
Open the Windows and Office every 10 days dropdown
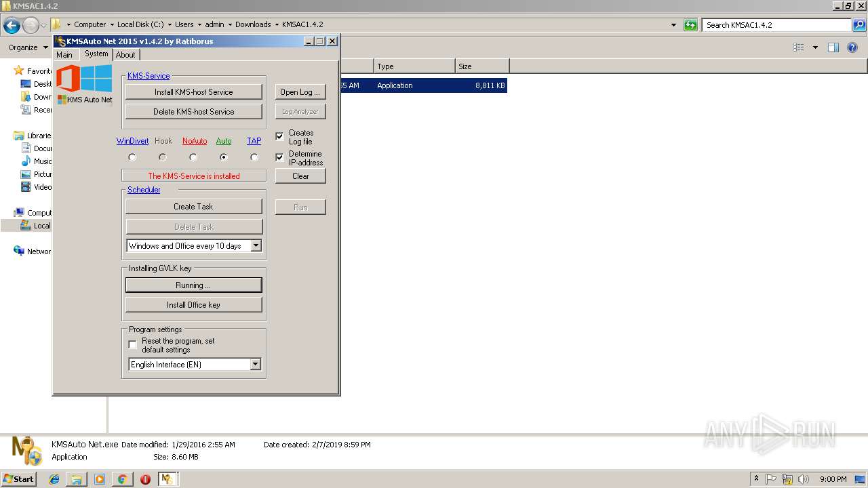[x=256, y=246]
